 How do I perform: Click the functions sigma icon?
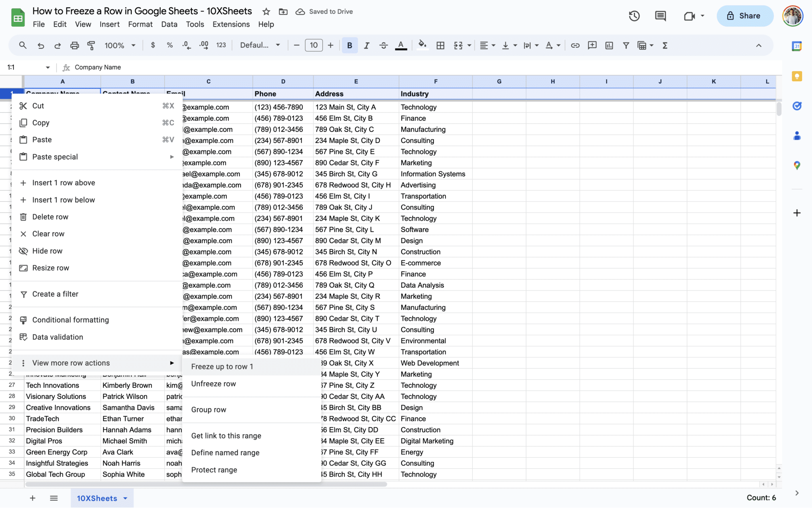[665, 45]
